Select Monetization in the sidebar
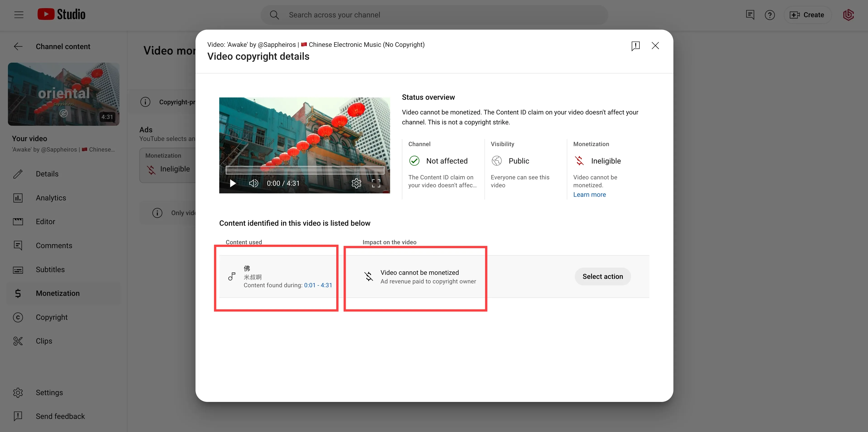 63,293
